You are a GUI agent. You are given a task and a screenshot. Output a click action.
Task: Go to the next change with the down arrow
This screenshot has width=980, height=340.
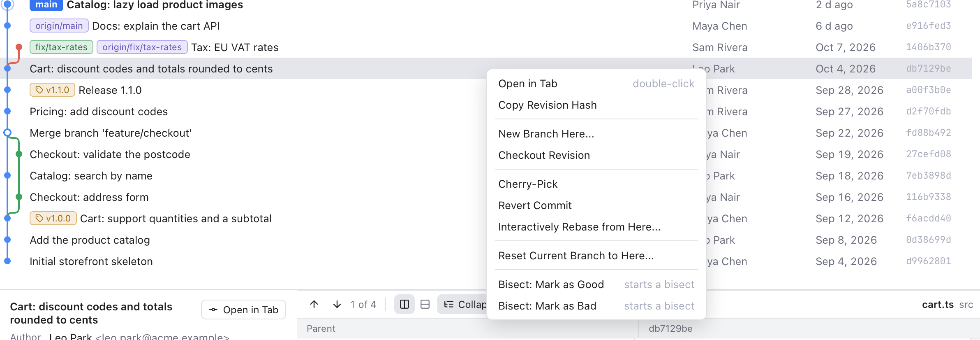point(337,304)
